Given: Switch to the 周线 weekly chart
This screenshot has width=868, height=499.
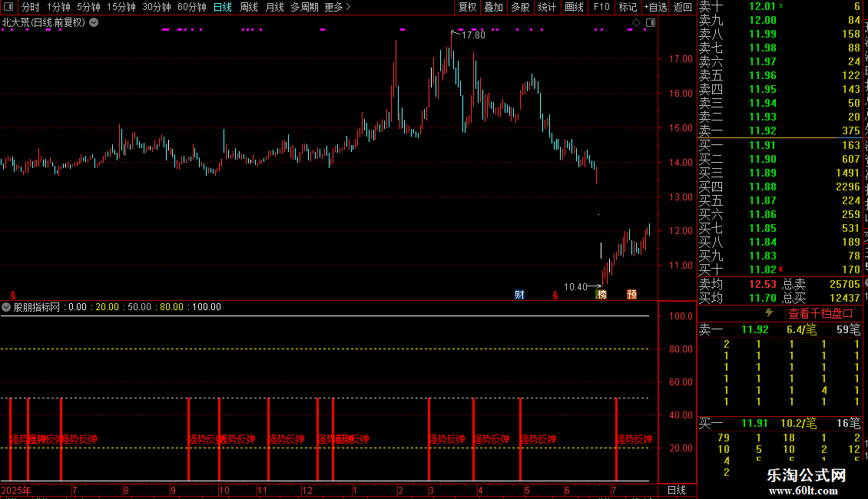Looking at the screenshot, I should point(249,7).
